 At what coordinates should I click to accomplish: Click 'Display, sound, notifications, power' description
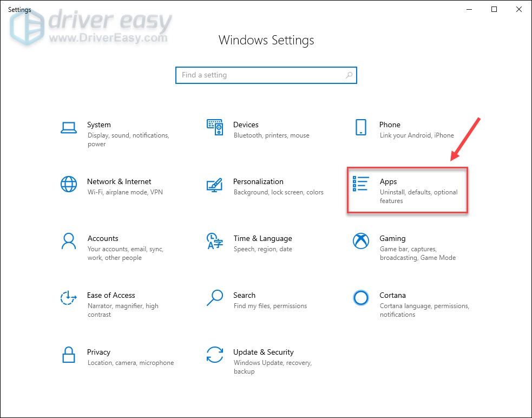coord(128,140)
